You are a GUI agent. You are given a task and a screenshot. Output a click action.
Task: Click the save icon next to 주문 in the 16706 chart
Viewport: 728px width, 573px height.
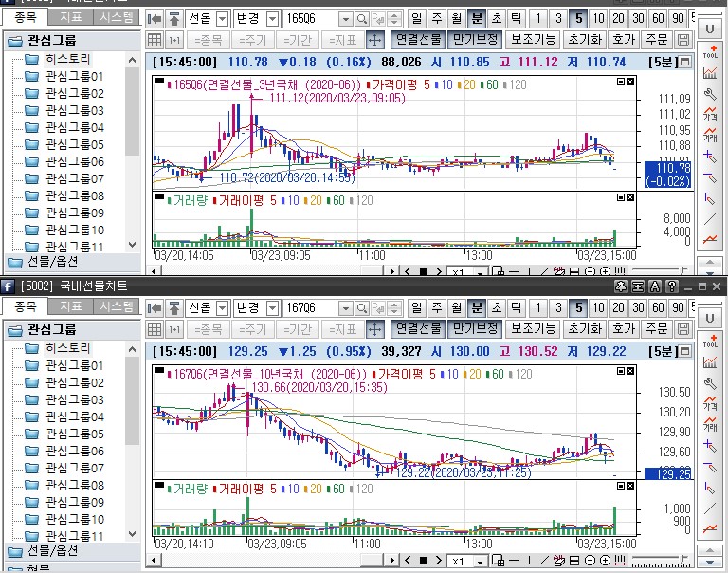click(x=684, y=329)
